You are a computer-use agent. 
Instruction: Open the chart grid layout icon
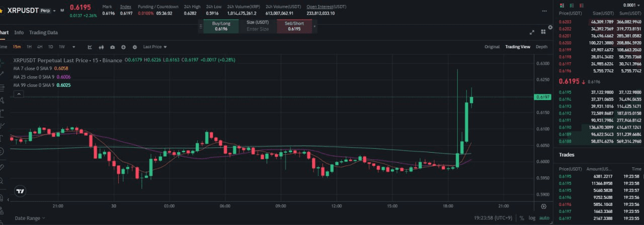543,32
